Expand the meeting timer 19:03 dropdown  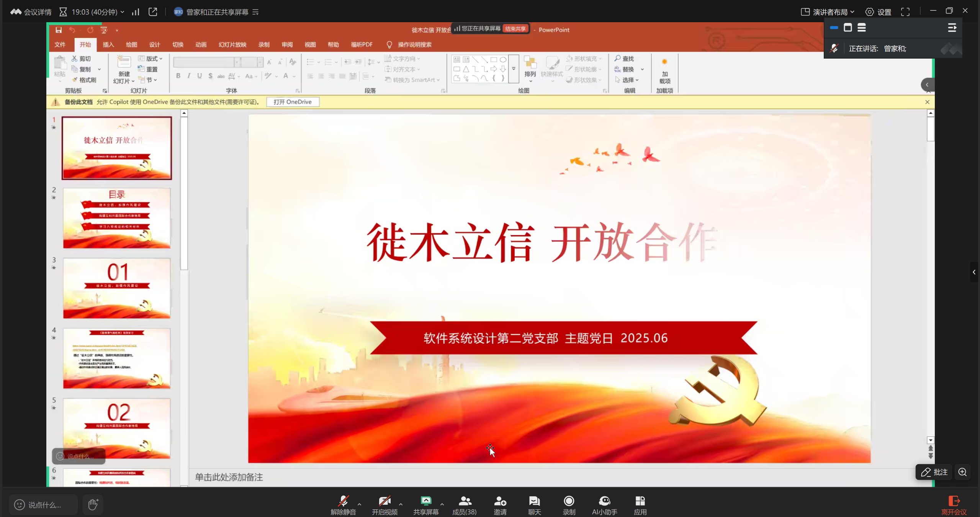click(122, 12)
